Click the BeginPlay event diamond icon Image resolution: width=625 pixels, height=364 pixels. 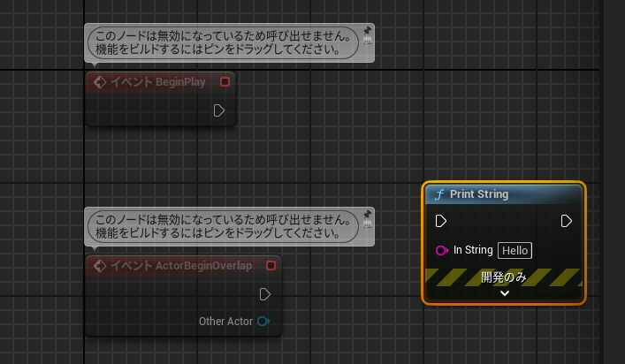point(100,82)
